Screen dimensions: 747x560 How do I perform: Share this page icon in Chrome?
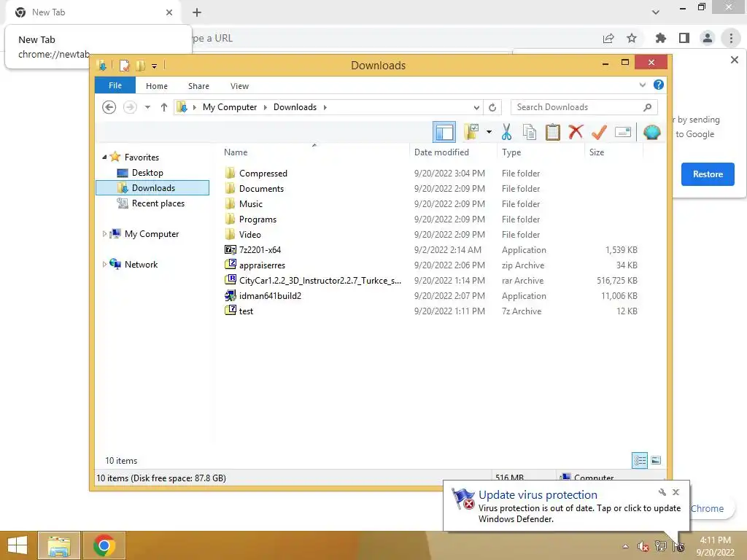point(608,38)
